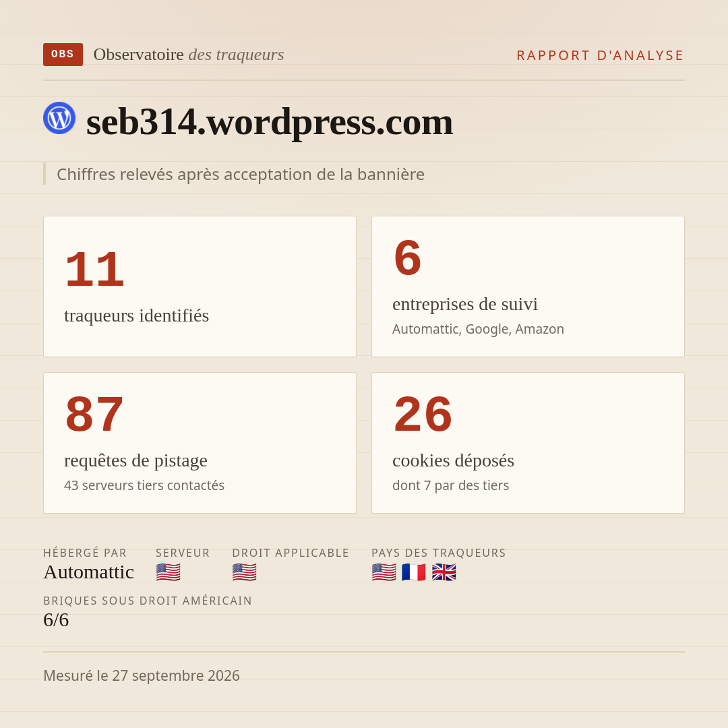The height and width of the screenshot is (728, 728).
Task: Click the Pays des traqueurs label
Action: click(439, 553)
